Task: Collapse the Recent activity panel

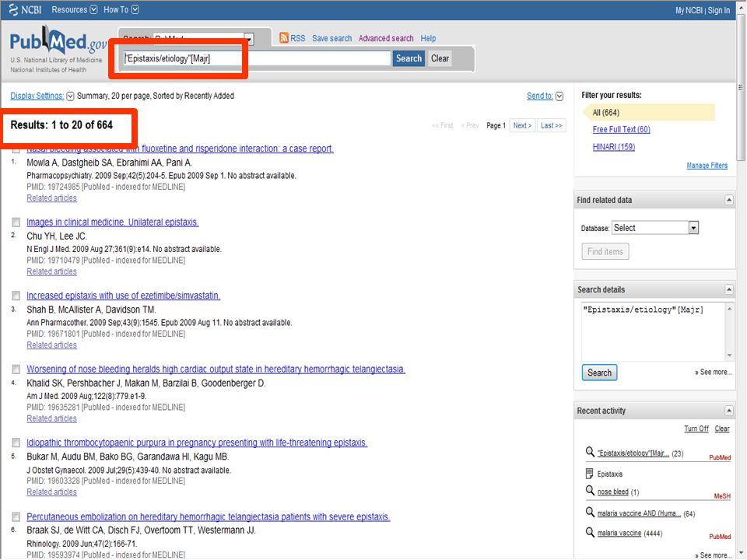Action: click(x=729, y=411)
